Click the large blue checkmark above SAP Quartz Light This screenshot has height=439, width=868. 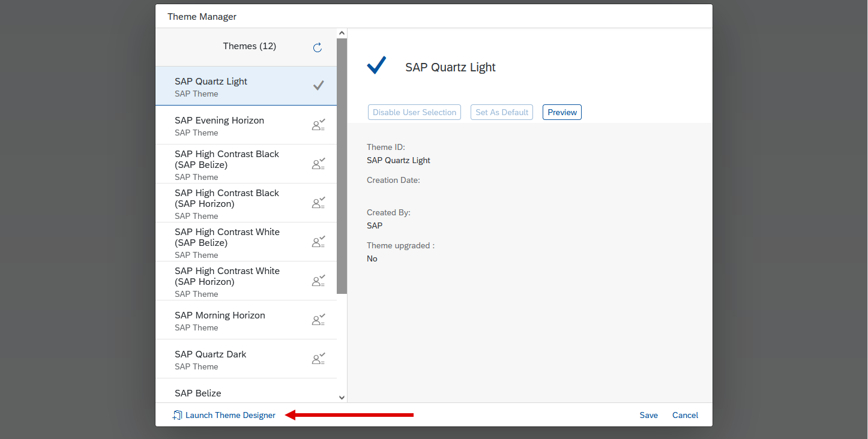[x=375, y=65]
